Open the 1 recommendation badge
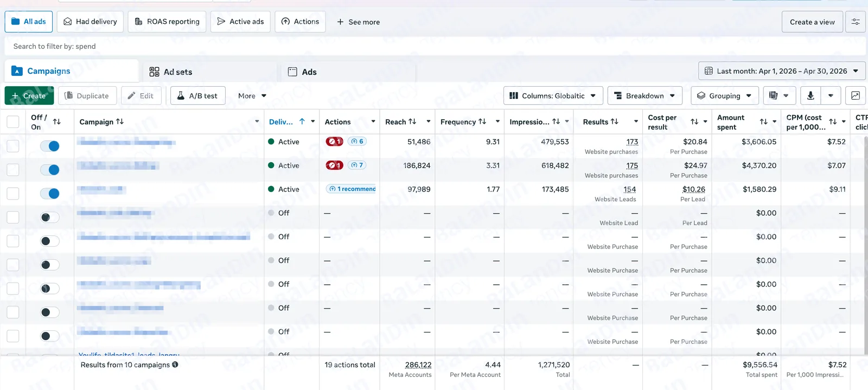Screen dimensions: 868x390 tap(351, 189)
